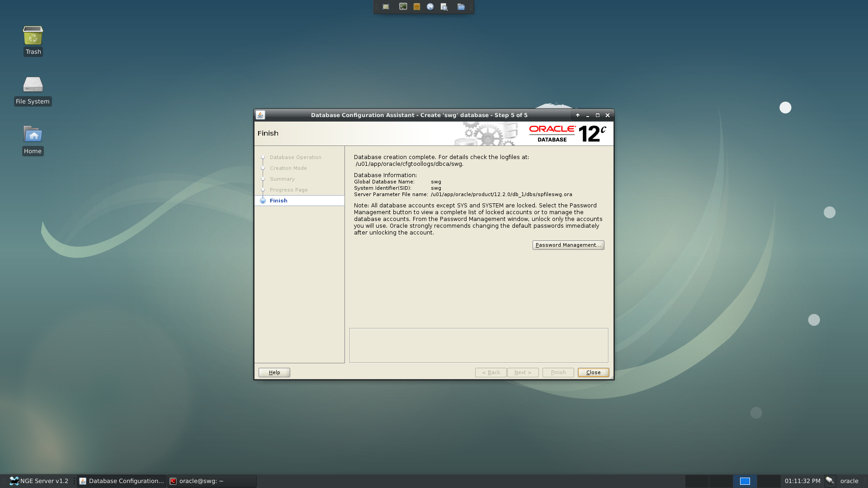
Task: Click the disabled Finish button
Action: (558, 372)
